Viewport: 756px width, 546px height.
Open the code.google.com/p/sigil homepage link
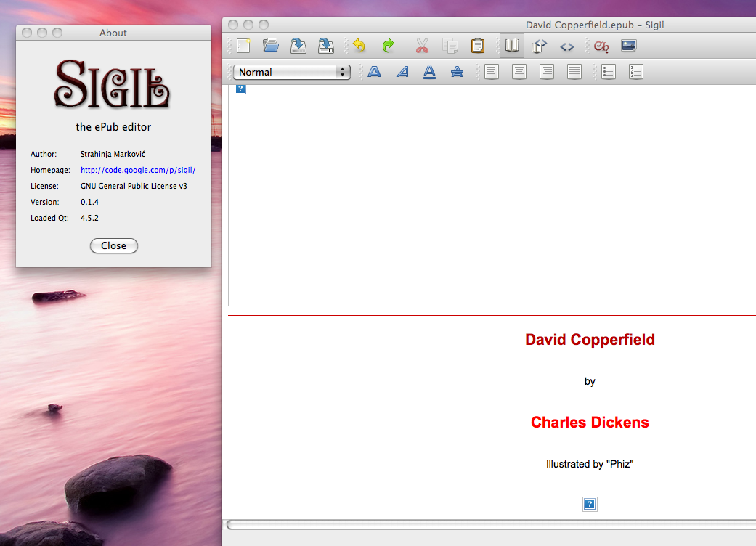(x=139, y=170)
